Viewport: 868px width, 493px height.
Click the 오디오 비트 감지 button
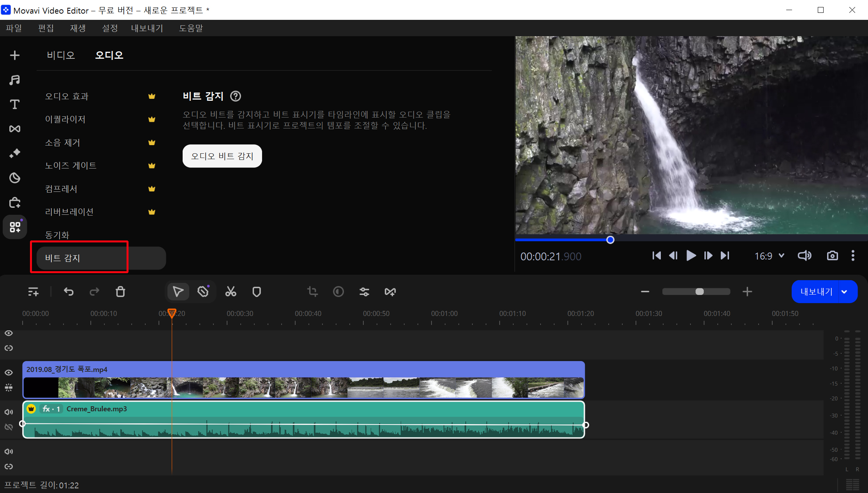222,156
